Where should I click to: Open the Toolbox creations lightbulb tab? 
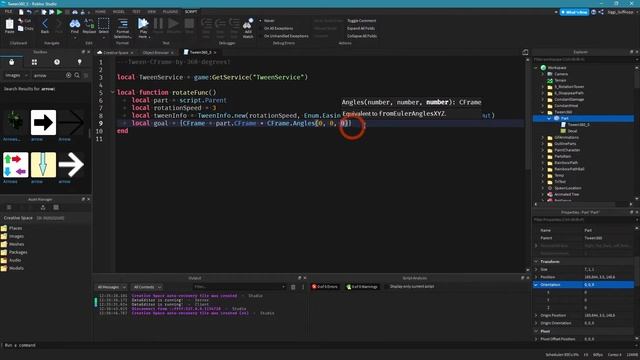(80, 62)
